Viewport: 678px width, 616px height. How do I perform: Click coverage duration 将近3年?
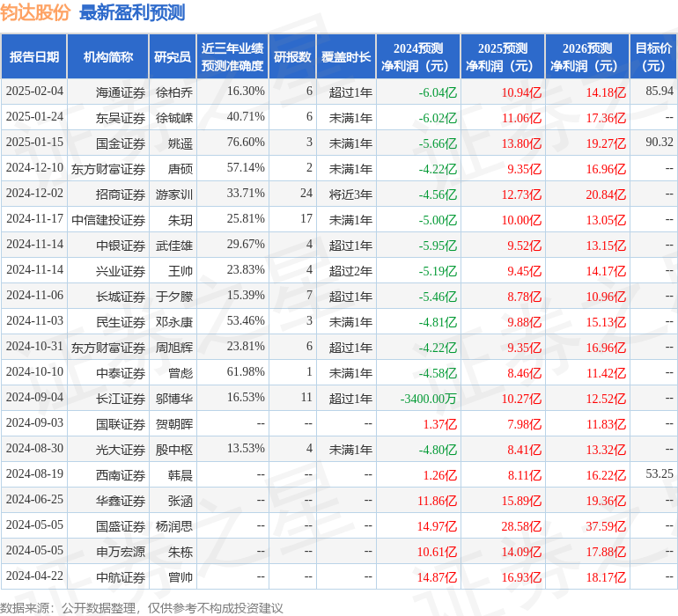350,194
